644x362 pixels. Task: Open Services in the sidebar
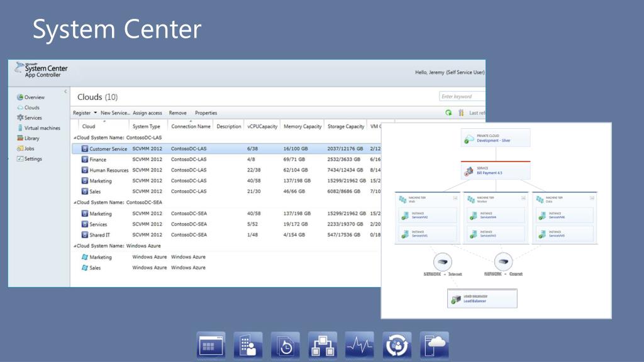coord(29,118)
